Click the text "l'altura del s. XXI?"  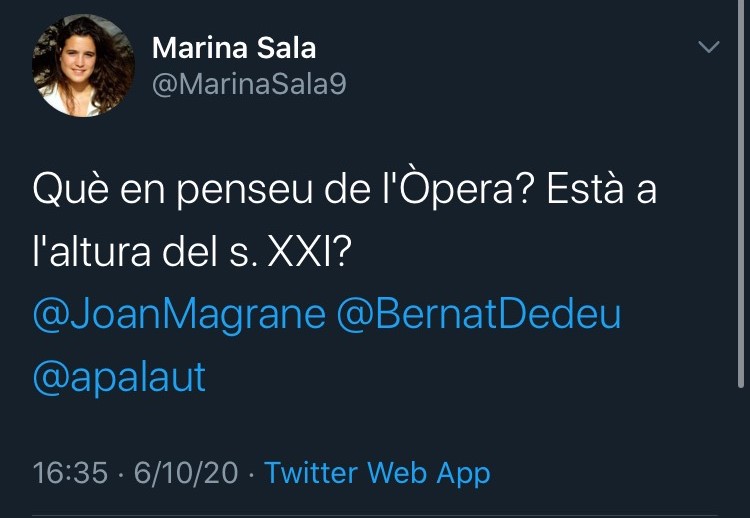tap(191, 252)
